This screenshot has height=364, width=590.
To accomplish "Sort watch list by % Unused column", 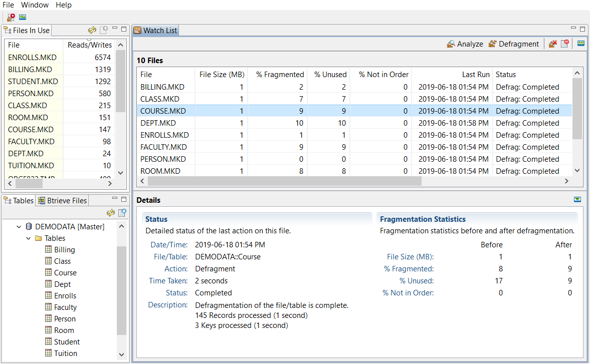I will [328, 75].
